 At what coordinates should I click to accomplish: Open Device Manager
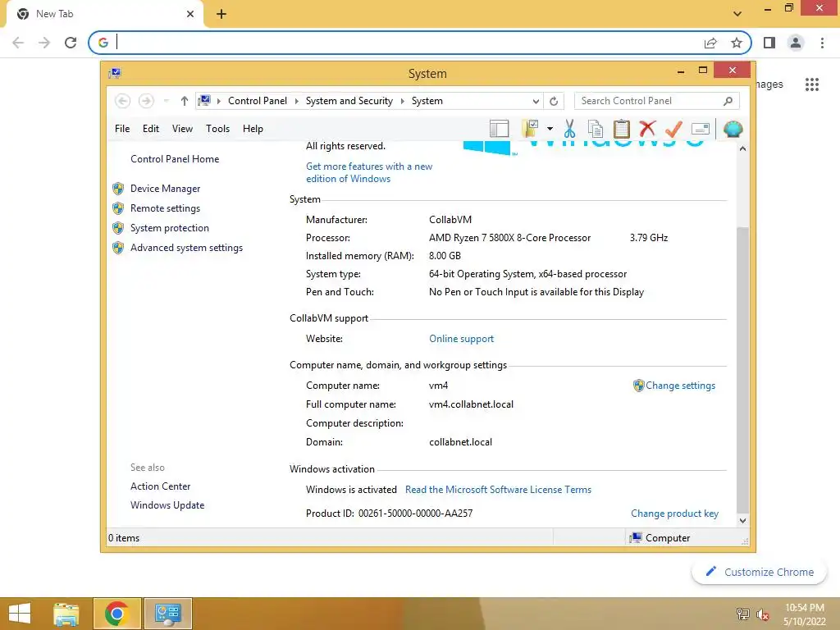165,189
